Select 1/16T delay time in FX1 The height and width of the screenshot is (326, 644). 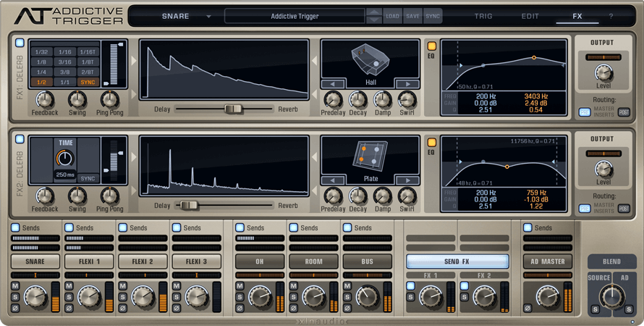click(x=88, y=52)
